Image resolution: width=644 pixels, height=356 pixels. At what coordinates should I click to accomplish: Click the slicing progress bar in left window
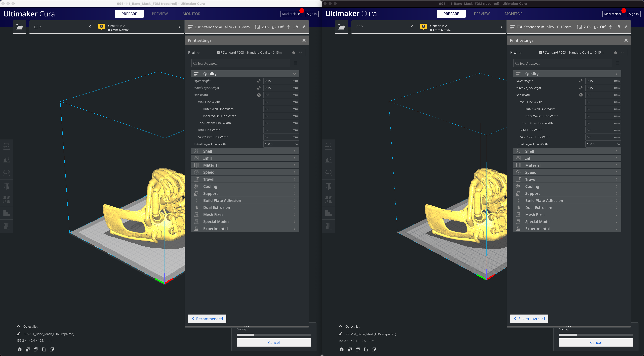coord(274,335)
